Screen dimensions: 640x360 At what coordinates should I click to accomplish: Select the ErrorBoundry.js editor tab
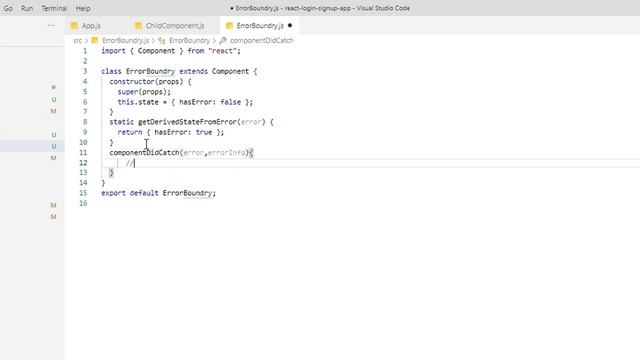(x=260, y=26)
